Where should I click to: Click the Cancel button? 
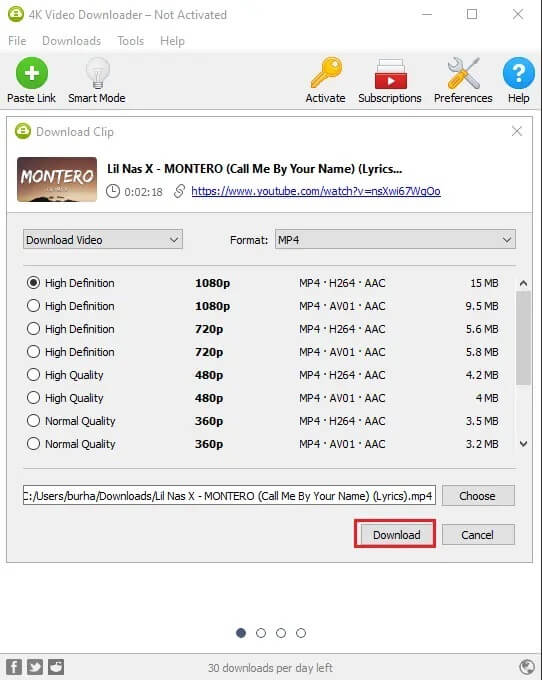[x=478, y=535]
